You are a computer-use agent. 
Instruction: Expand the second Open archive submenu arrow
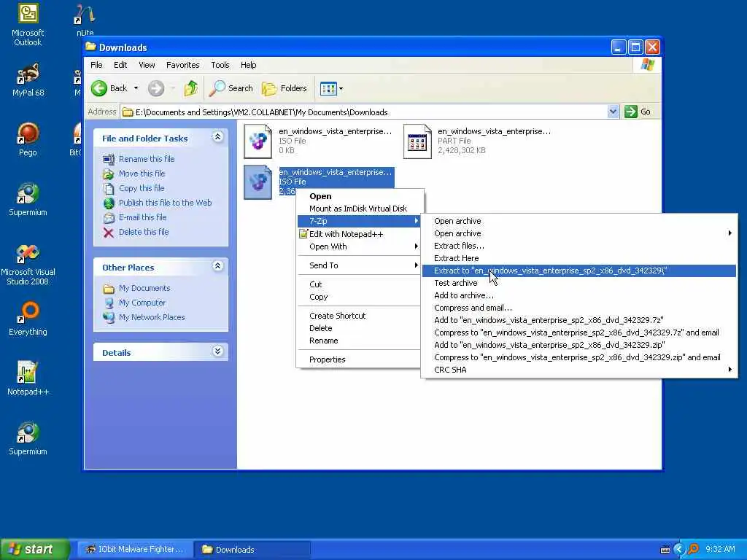point(729,233)
